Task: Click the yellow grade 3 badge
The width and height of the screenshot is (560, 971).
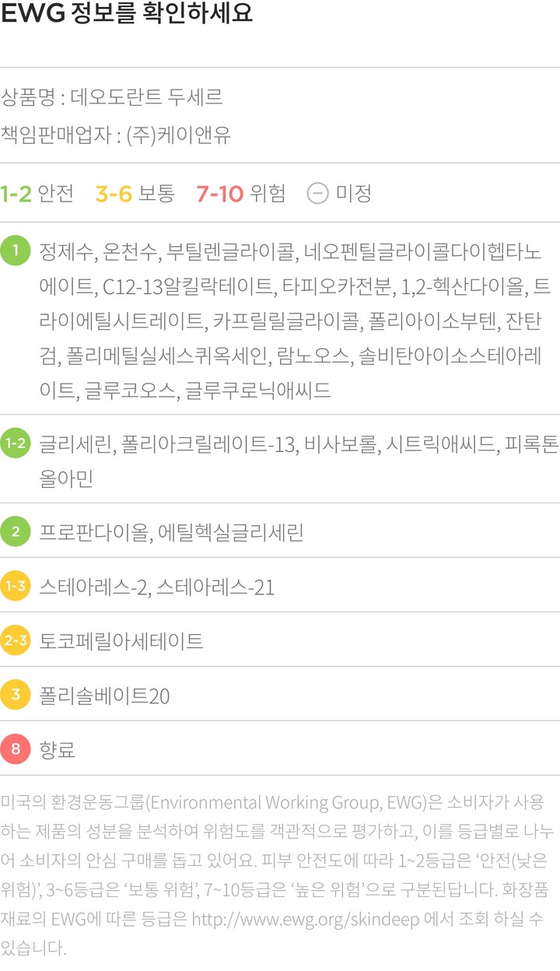Action: click(16, 696)
